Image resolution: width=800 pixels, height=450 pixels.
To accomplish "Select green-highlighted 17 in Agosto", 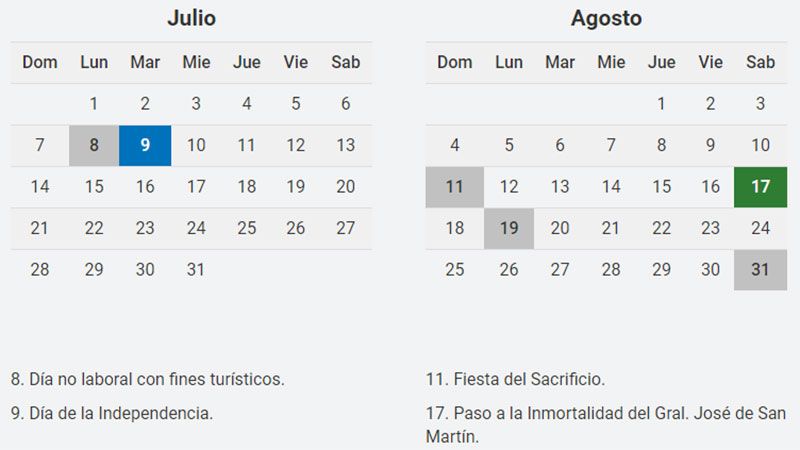I will point(760,187).
